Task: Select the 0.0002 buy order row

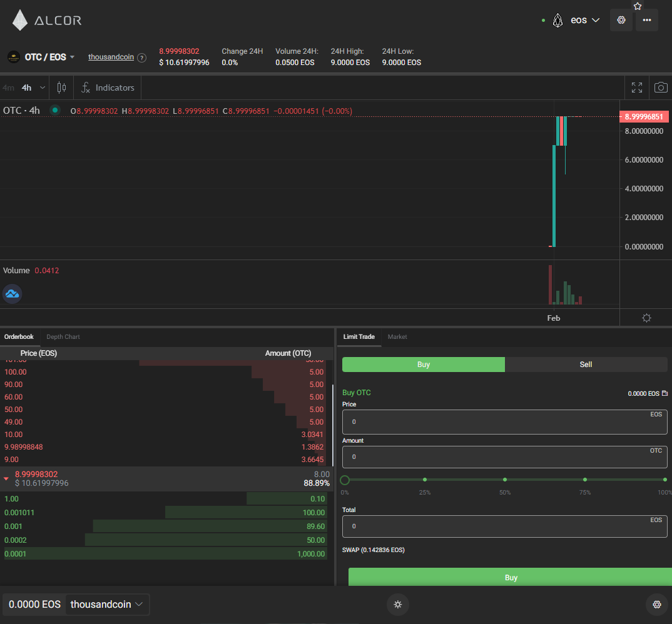Action: coord(165,540)
